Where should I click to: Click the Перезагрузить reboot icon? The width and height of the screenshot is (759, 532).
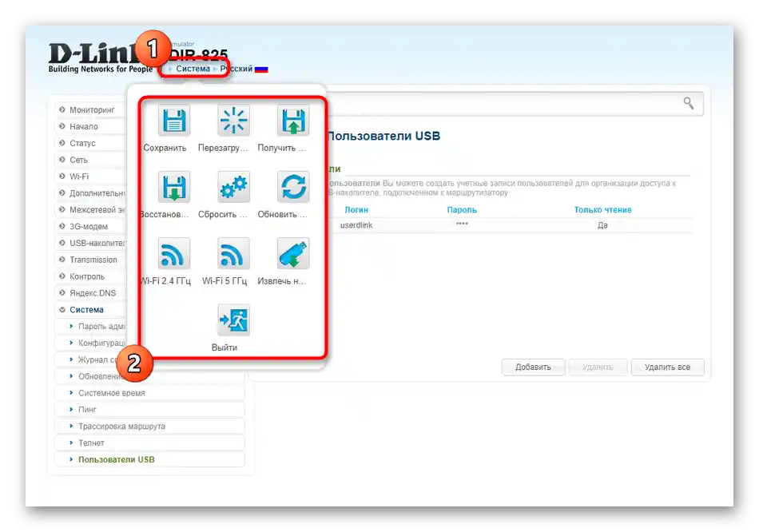[233, 121]
